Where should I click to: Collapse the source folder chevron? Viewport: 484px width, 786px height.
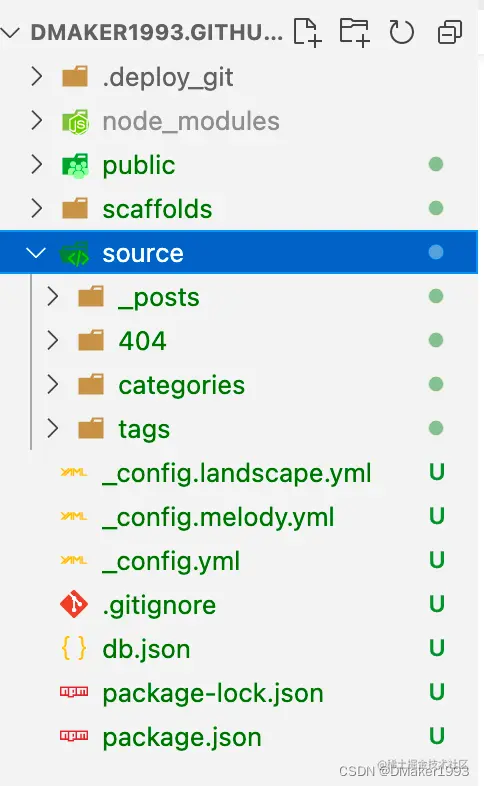36,253
